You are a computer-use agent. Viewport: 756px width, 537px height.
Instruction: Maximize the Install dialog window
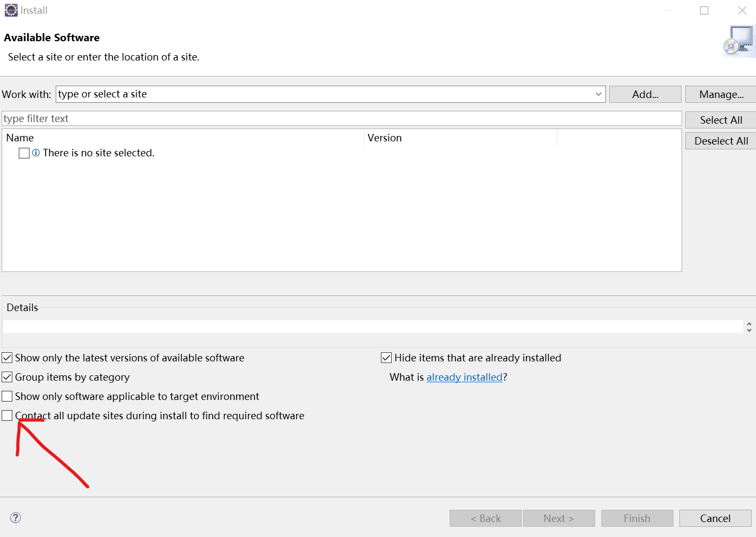[704, 11]
